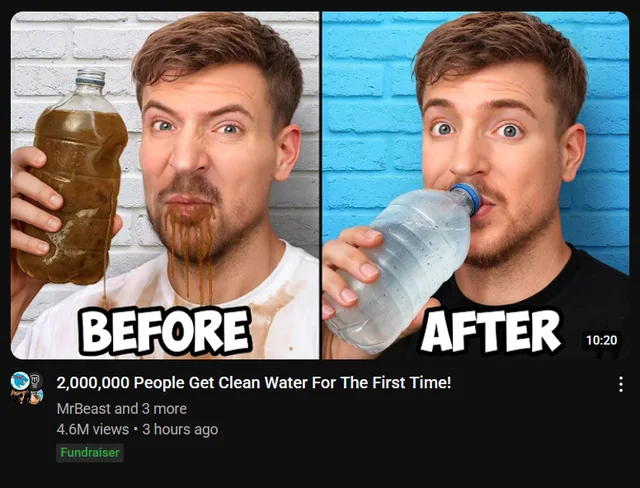
Task: Open the video titled 2,000,000 People Get Clean Water
Action: 253,383
